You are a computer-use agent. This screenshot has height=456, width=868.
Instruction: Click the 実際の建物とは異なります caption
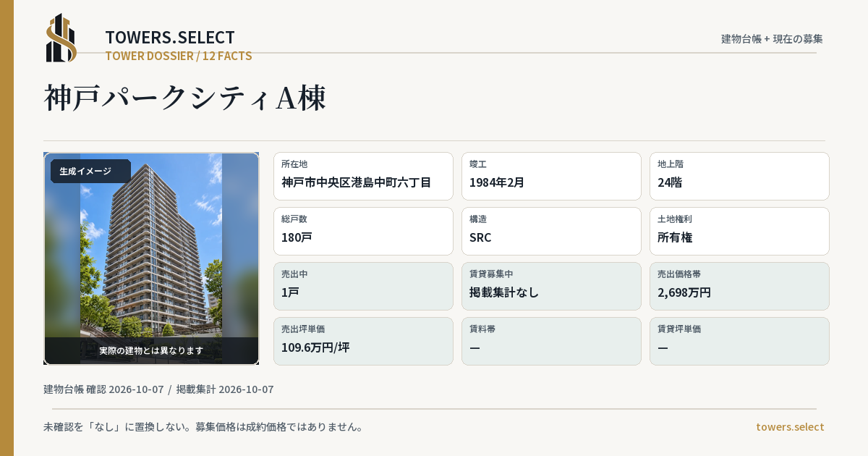coord(151,350)
